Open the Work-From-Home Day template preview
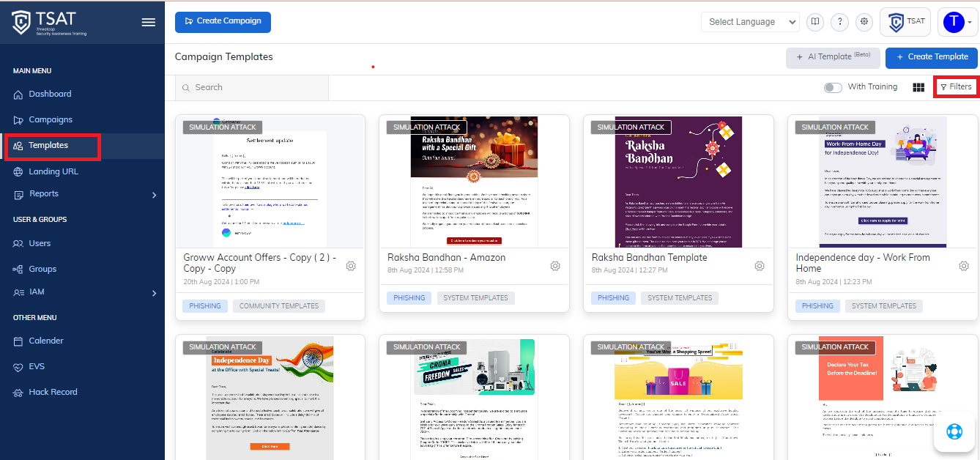This screenshot has width=980, height=460. pos(883,182)
